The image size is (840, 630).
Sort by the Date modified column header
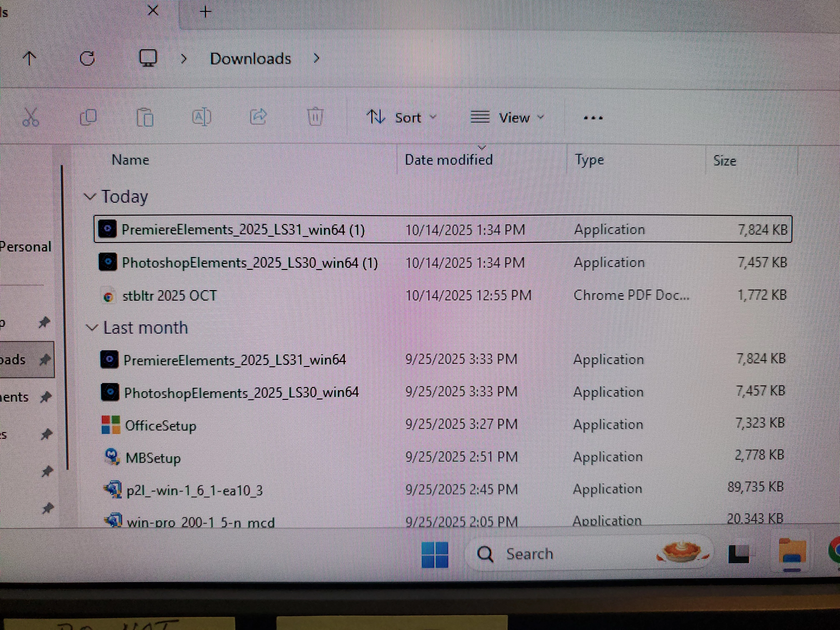click(449, 160)
